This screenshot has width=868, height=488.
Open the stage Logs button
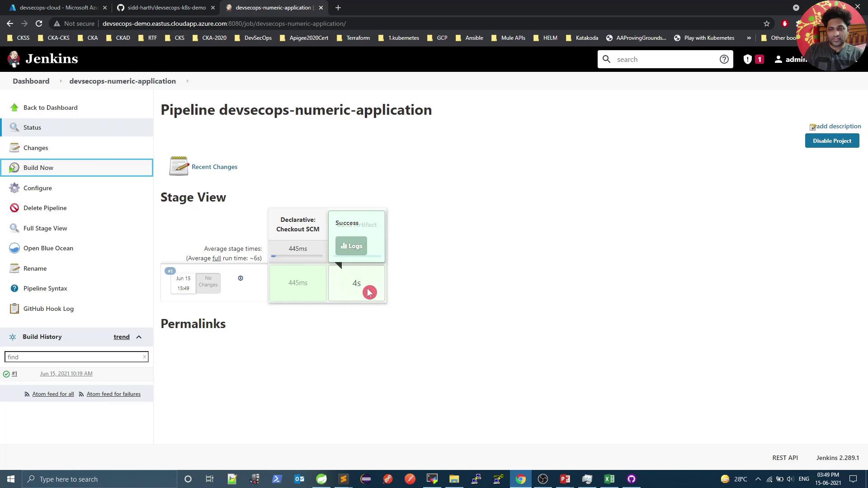click(351, 246)
